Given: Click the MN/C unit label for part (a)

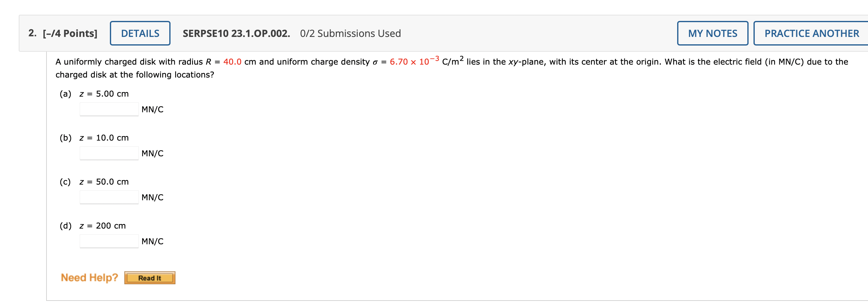Looking at the screenshot, I should coord(152,110).
